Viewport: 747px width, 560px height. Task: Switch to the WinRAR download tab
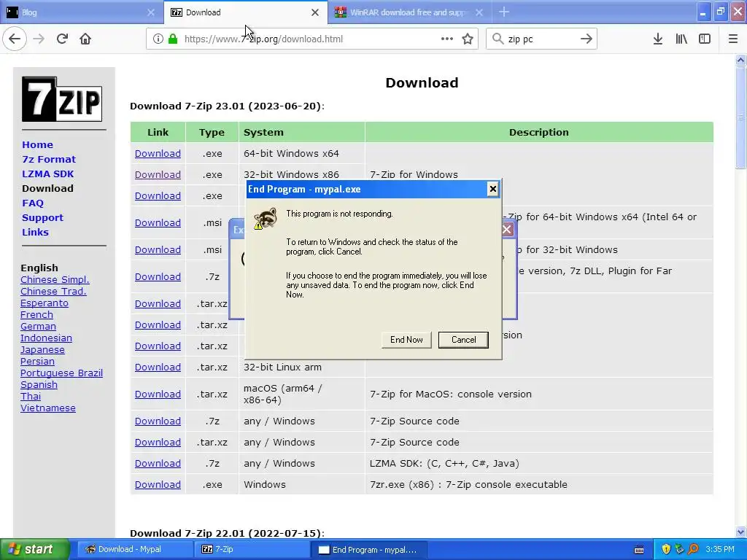409,12
